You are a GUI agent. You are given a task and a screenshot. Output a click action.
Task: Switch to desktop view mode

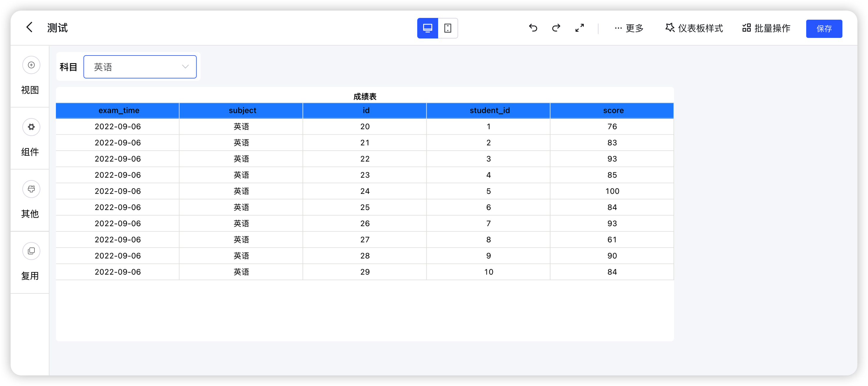pos(427,28)
